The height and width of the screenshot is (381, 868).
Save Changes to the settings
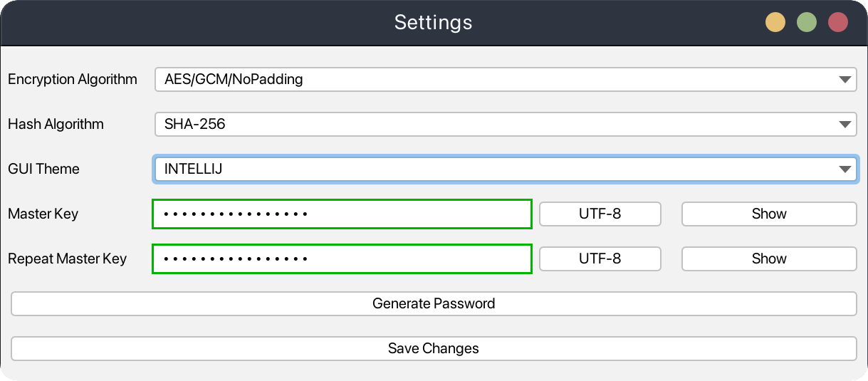[x=433, y=349]
